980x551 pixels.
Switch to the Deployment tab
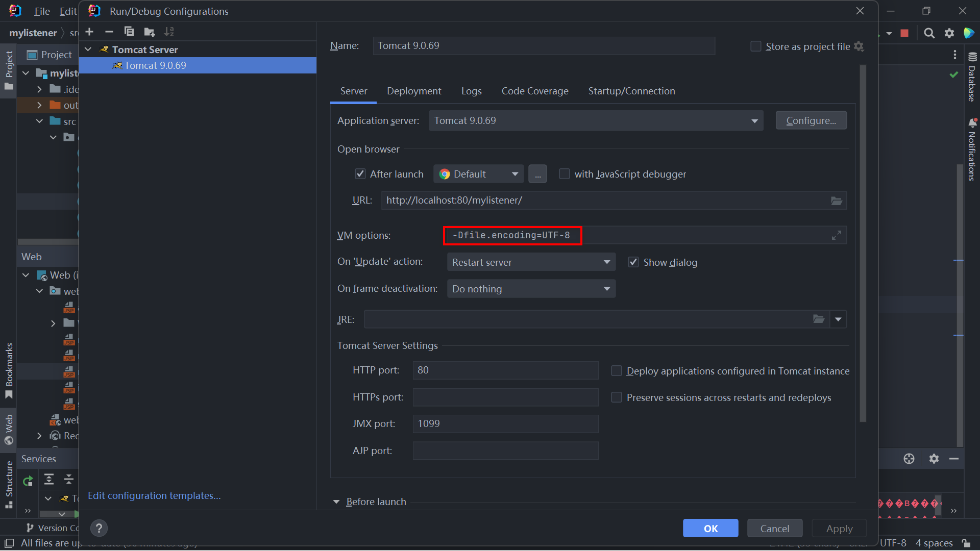point(413,91)
